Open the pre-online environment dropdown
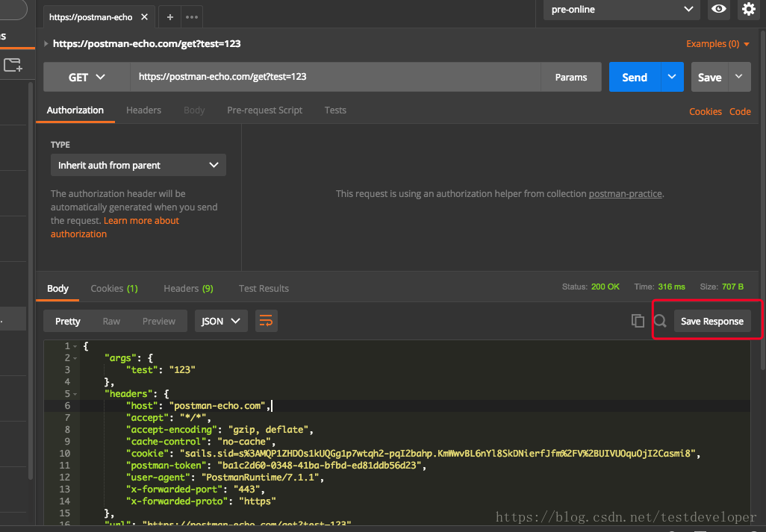The height and width of the screenshot is (532, 766). pyautogui.click(x=622, y=10)
